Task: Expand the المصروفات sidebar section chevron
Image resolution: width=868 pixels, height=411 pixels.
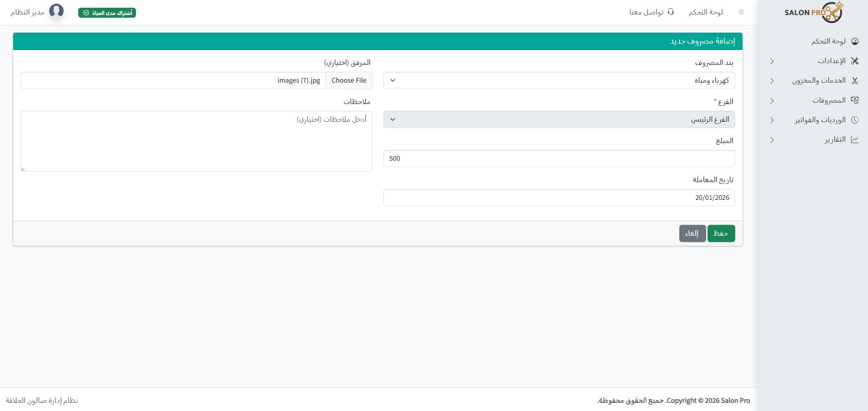Action: coord(772,101)
